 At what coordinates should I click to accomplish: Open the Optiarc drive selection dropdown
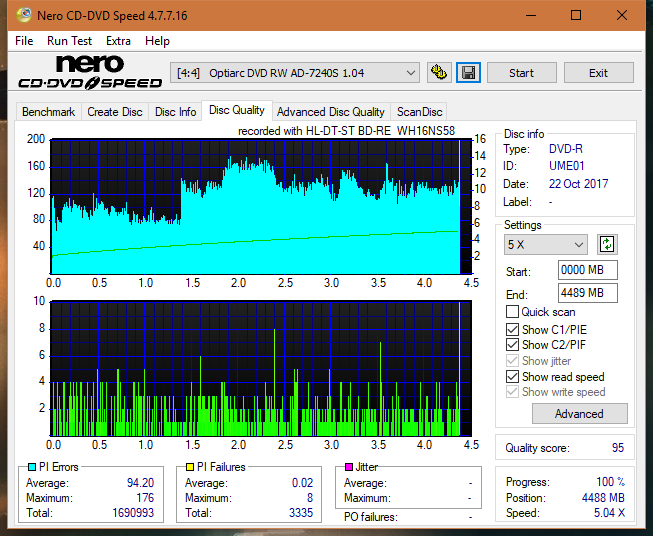click(294, 73)
